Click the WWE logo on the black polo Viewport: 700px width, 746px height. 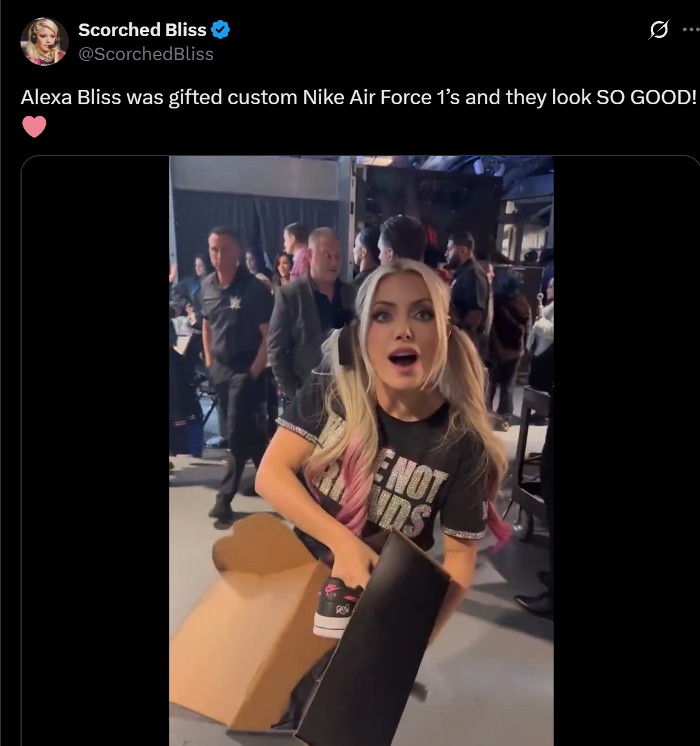[x=235, y=301]
